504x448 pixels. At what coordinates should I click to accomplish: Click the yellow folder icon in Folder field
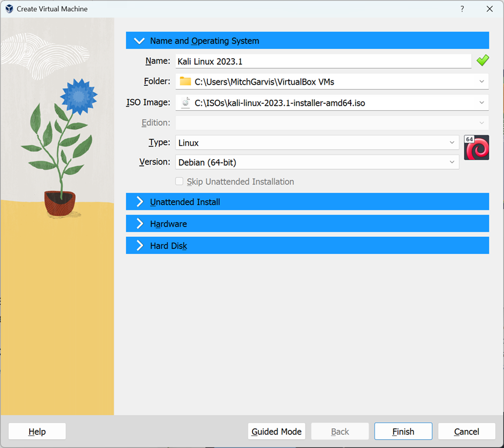tap(185, 82)
